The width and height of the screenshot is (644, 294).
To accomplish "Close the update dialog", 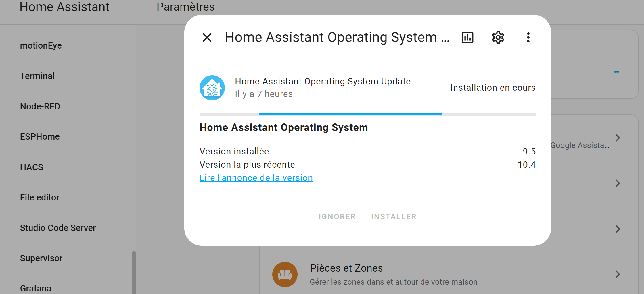I will click(207, 37).
